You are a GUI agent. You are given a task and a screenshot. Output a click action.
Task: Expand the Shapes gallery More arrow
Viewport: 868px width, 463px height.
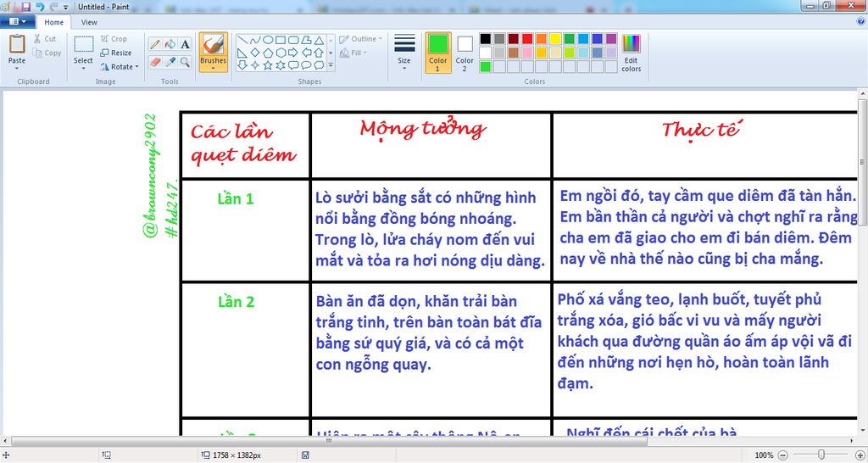331,65
